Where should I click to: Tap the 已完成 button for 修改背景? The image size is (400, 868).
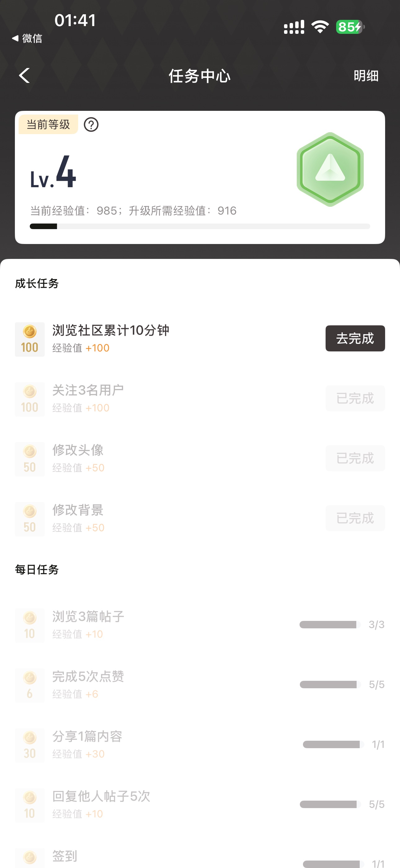pyautogui.click(x=355, y=518)
